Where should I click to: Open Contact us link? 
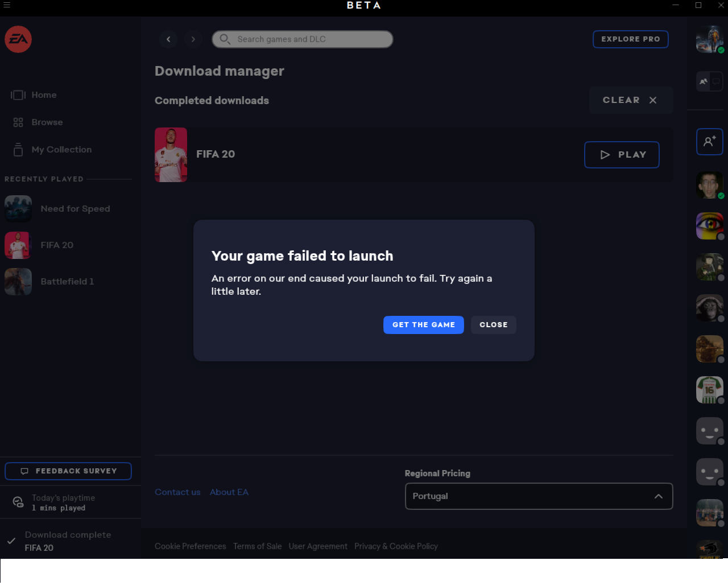(177, 492)
